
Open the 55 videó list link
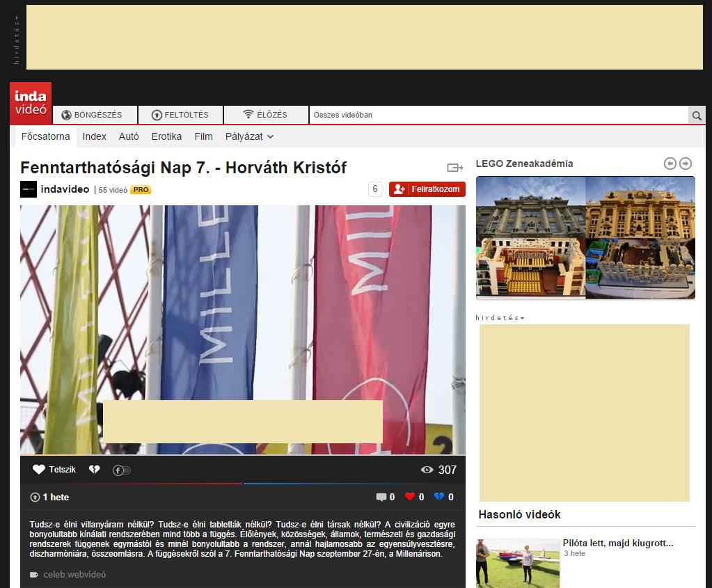click(x=113, y=190)
